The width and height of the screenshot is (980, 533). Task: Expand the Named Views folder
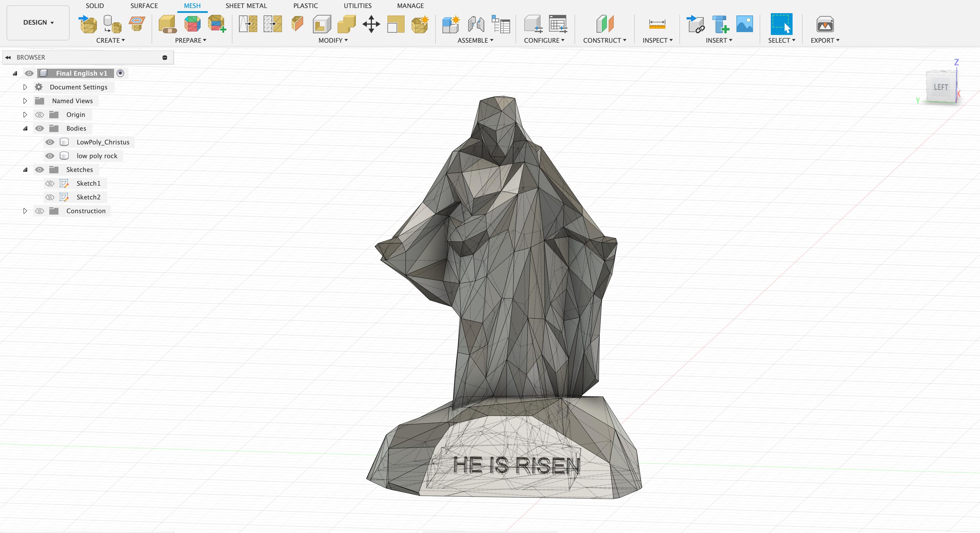click(25, 101)
